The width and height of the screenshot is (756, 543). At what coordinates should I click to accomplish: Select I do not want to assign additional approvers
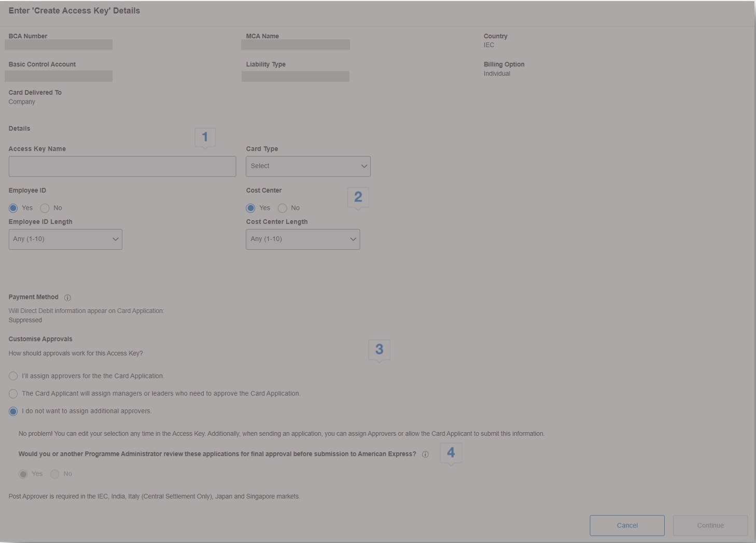[x=12, y=410]
